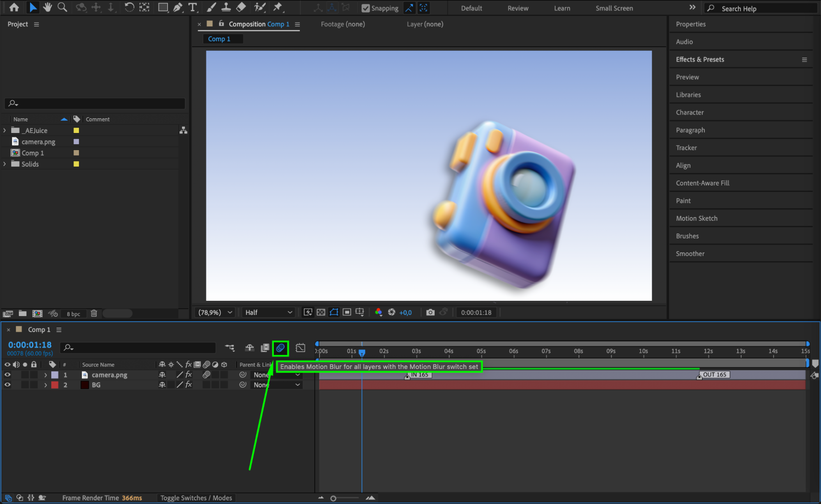Click the OUT 165 timeline marker

(714, 375)
